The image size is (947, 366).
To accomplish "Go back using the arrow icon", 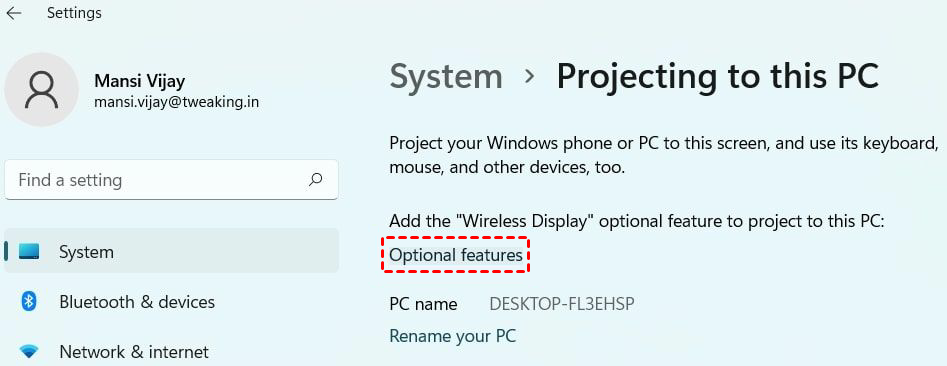I will (13, 13).
